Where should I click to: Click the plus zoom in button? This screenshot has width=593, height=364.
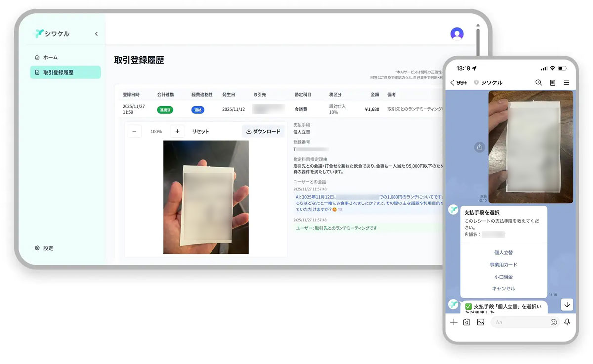pos(177,131)
